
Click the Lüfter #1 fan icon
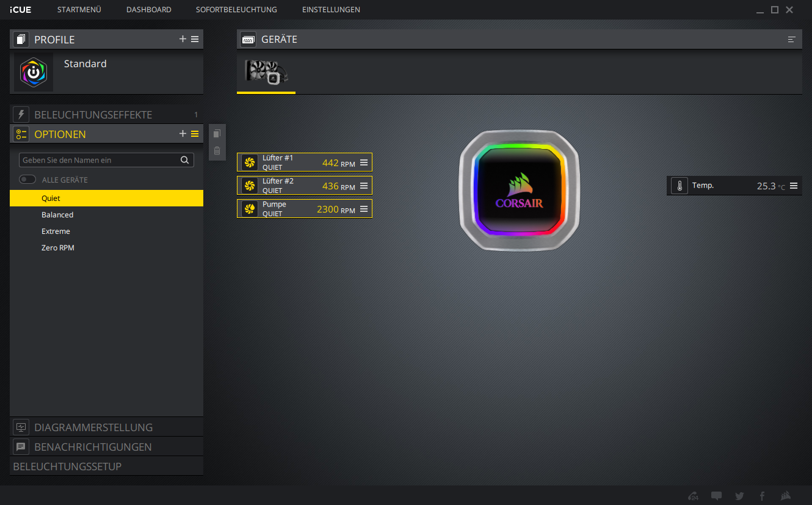249,162
